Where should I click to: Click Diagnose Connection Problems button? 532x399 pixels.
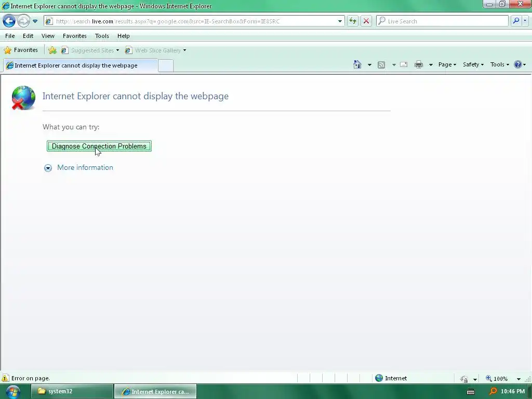pos(99,146)
